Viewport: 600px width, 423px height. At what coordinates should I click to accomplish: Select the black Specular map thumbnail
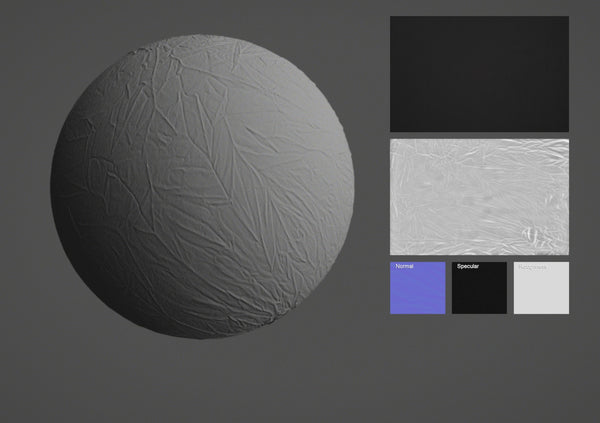pos(479,290)
